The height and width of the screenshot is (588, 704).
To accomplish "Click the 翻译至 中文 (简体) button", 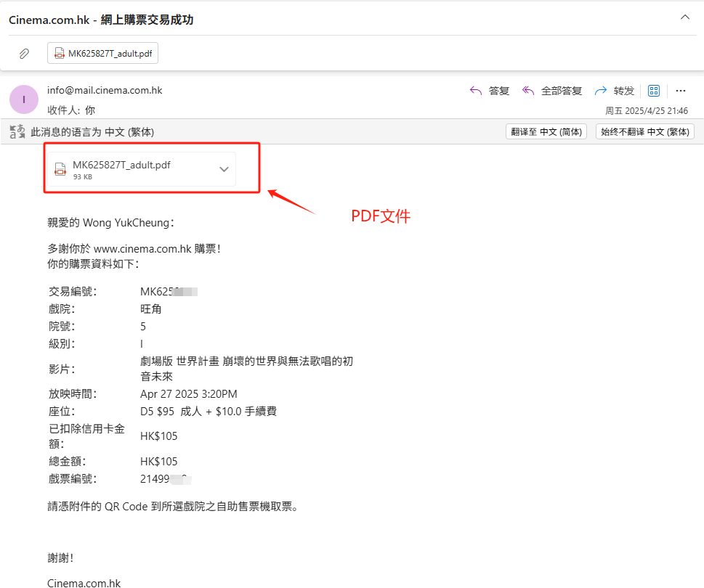I will point(546,132).
